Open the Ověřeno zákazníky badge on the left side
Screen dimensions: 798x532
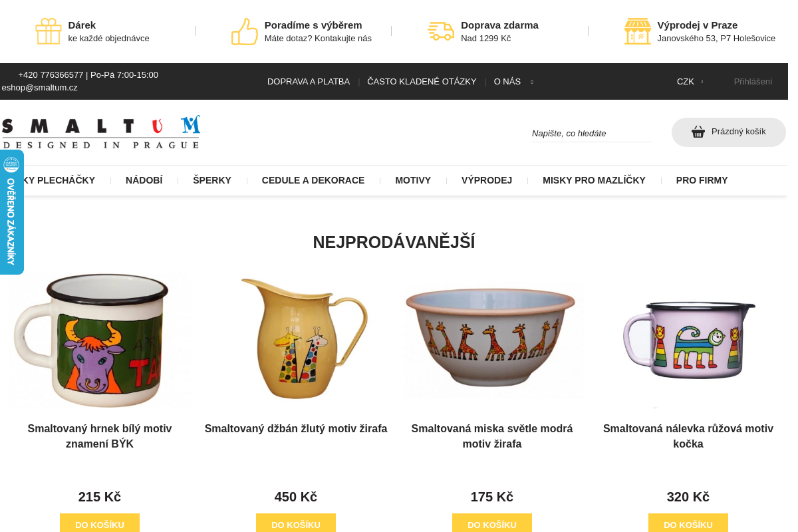tap(11, 212)
